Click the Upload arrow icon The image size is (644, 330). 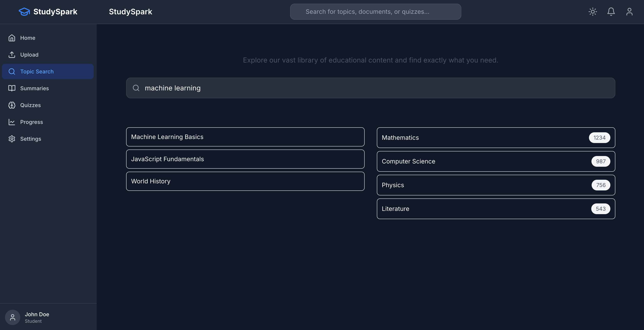[x=12, y=54]
